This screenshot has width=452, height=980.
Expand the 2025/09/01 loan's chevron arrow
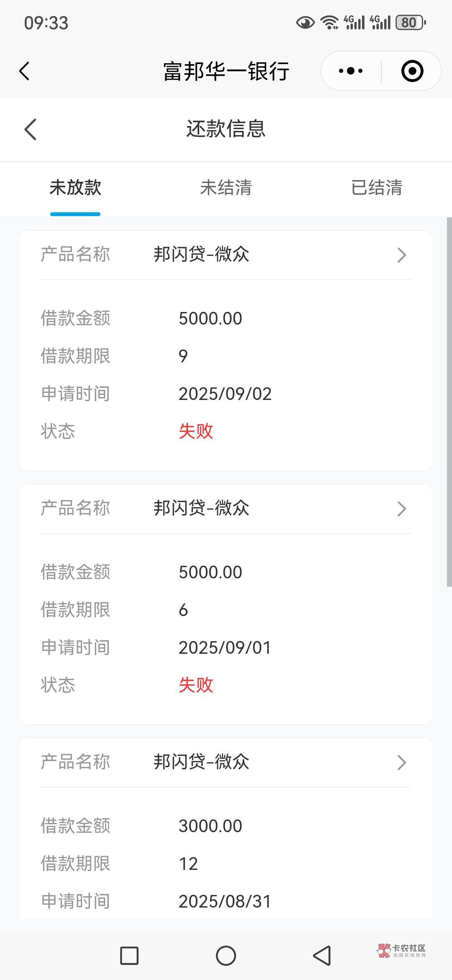[x=401, y=509]
